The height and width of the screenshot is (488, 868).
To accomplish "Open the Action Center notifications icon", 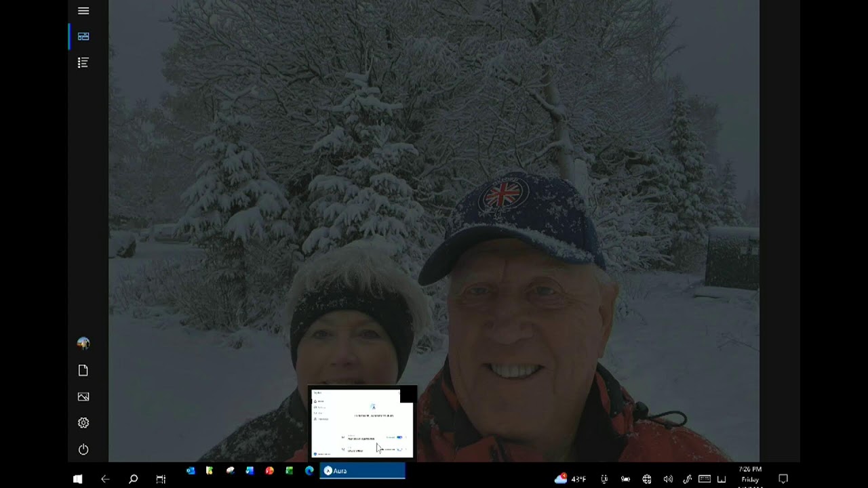I will pos(783,479).
